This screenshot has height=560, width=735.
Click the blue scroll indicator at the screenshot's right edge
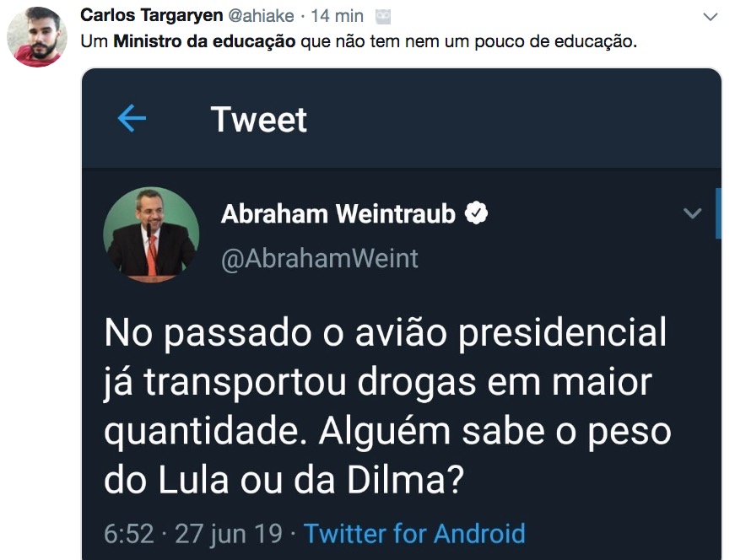coord(717,213)
